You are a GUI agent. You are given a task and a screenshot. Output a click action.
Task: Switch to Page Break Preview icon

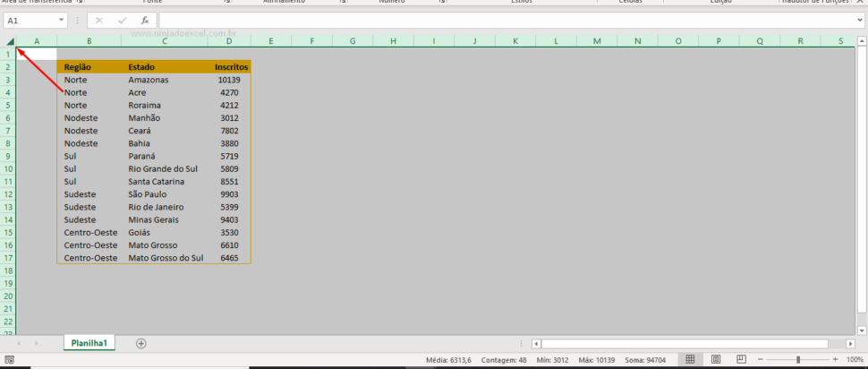[742, 359]
